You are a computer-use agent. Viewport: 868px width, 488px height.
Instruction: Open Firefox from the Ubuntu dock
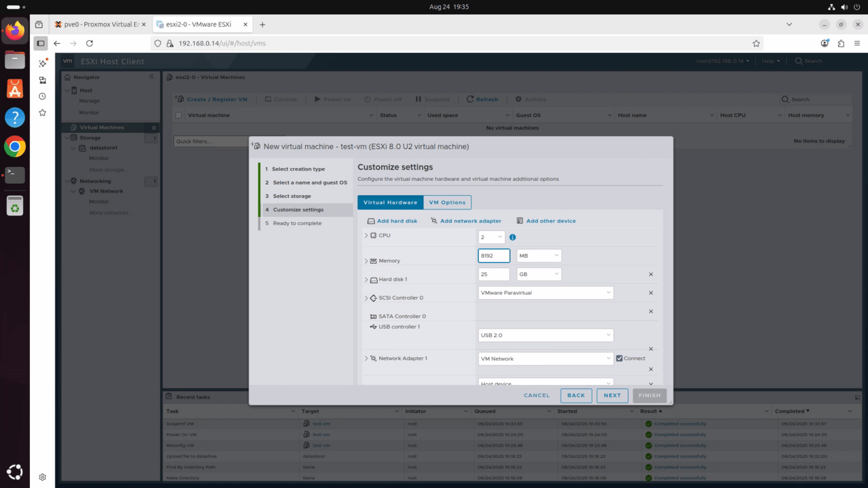pyautogui.click(x=15, y=30)
